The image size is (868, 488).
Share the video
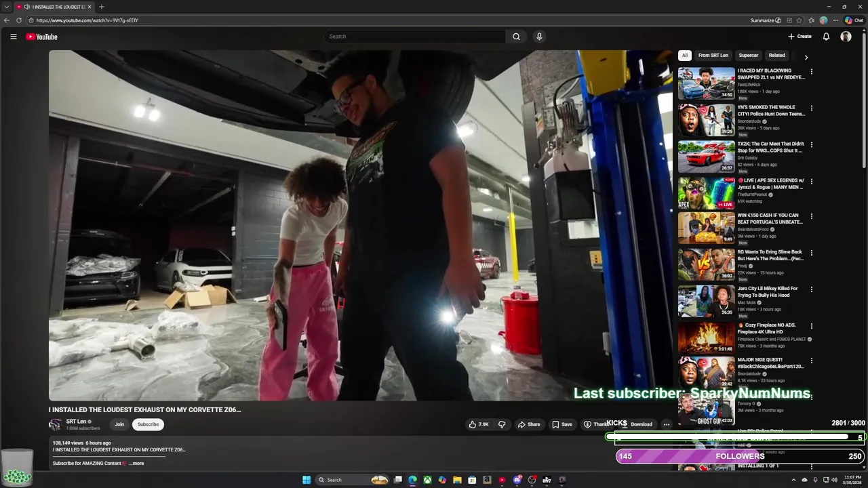click(x=528, y=424)
